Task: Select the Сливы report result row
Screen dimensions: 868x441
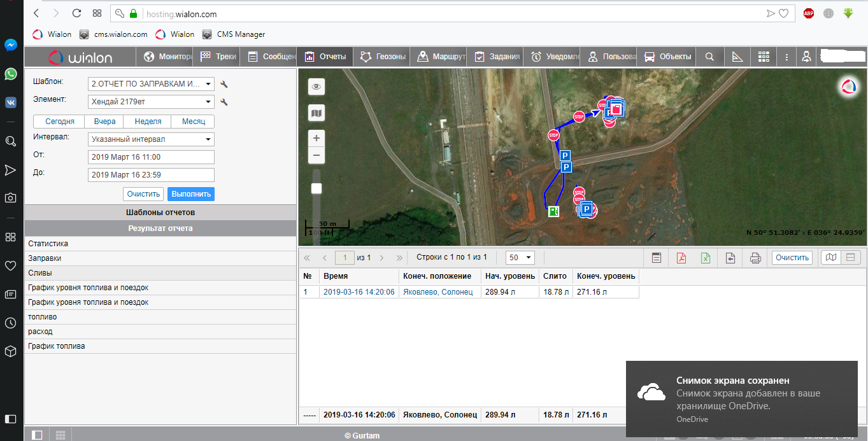Action: tap(160, 273)
